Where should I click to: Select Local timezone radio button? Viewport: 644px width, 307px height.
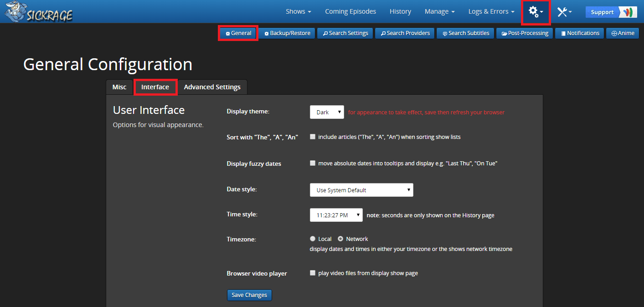[313, 239]
